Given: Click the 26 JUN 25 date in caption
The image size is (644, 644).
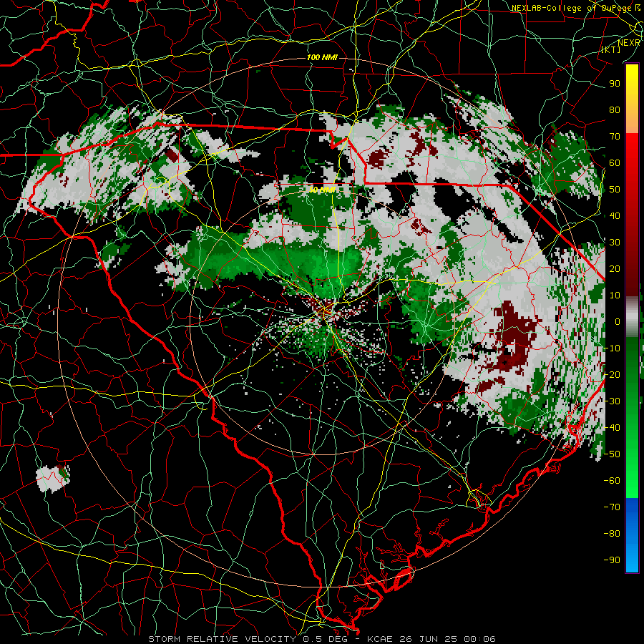Looking at the screenshot, I should point(429,639).
